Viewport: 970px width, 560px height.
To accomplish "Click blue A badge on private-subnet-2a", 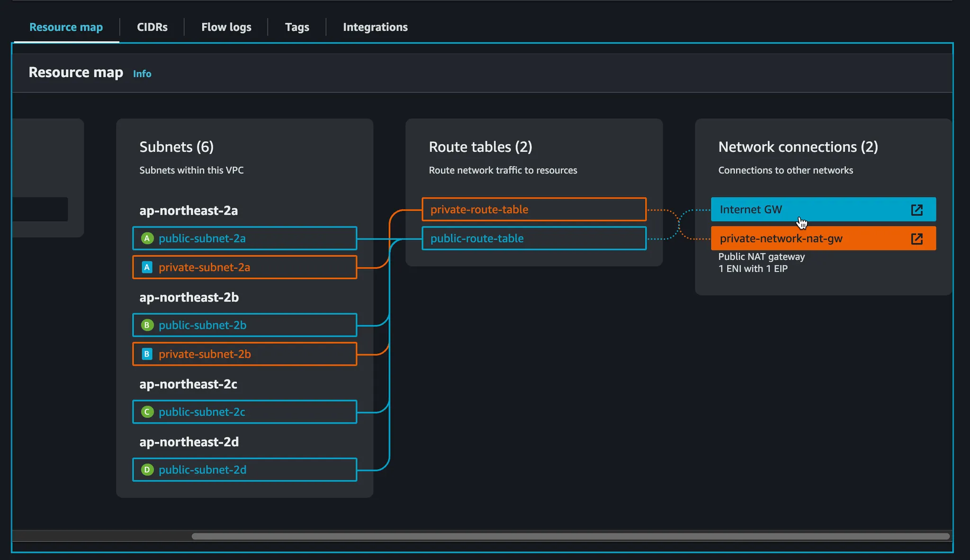I will coord(147,267).
